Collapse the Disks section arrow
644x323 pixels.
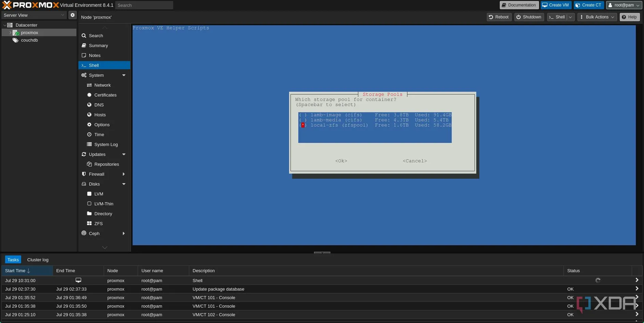[124, 184]
